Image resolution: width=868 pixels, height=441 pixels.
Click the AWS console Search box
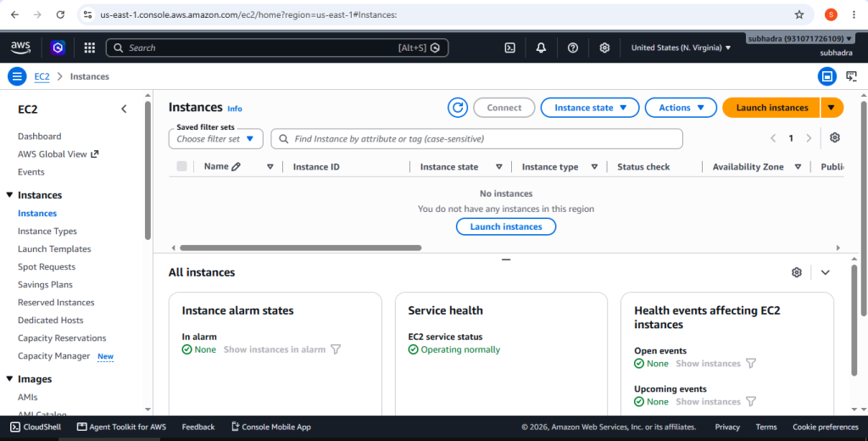(277, 47)
